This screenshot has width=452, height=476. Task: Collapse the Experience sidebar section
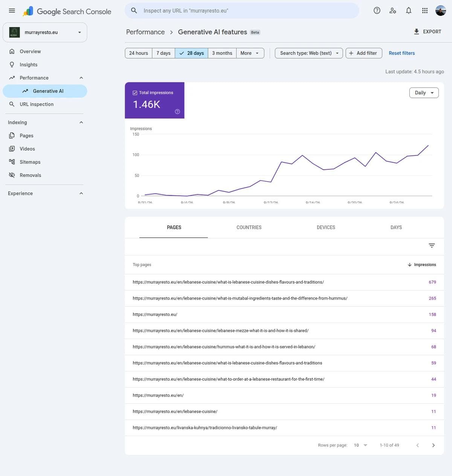(81, 193)
